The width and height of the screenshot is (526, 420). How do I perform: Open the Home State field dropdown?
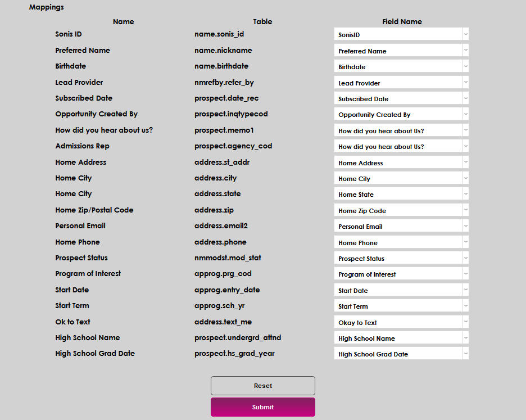401,194
